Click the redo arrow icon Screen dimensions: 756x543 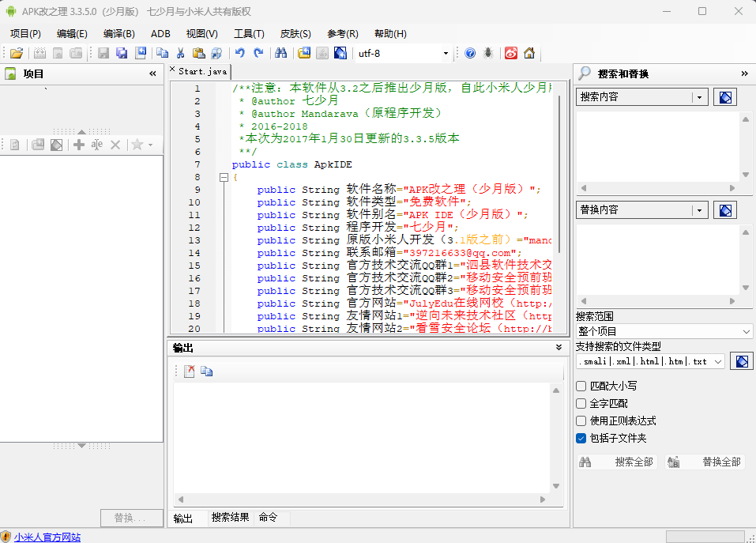(258, 53)
